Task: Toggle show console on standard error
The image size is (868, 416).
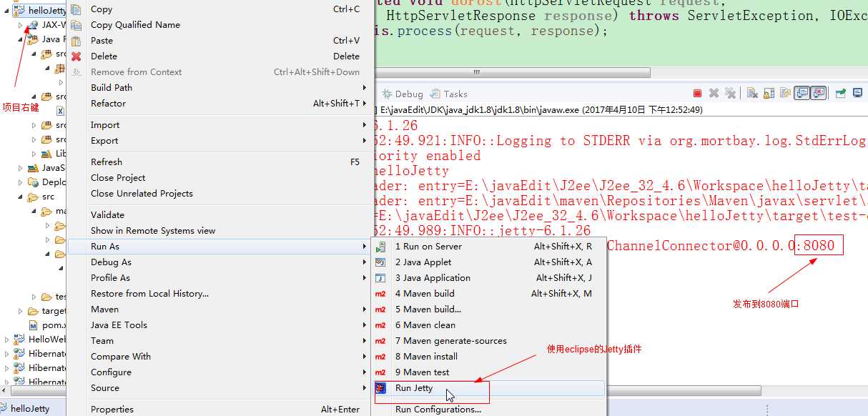Action: click(819, 94)
